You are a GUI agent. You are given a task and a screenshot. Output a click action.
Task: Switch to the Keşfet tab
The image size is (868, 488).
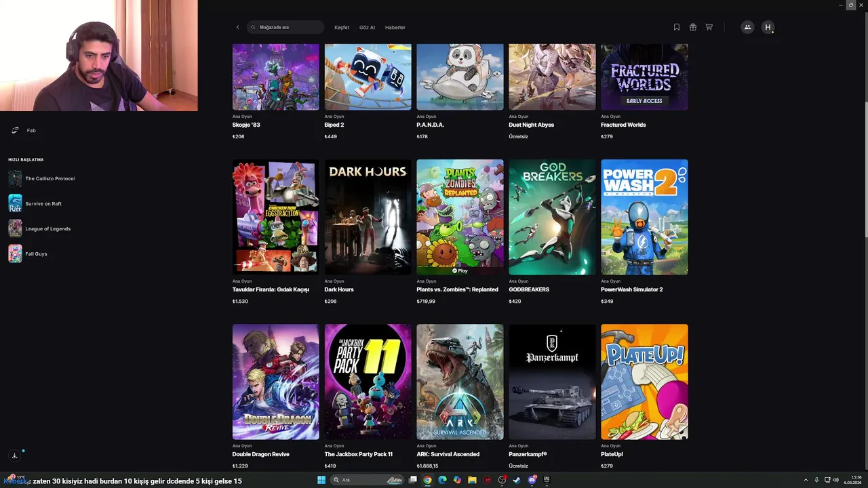(342, 27)
